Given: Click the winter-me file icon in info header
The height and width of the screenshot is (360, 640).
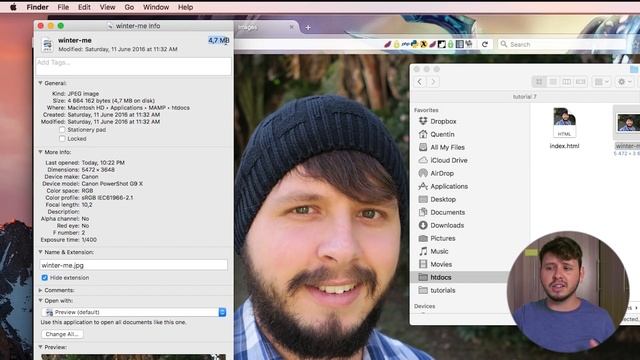Looking at the screenshot, I should point(47,44).
